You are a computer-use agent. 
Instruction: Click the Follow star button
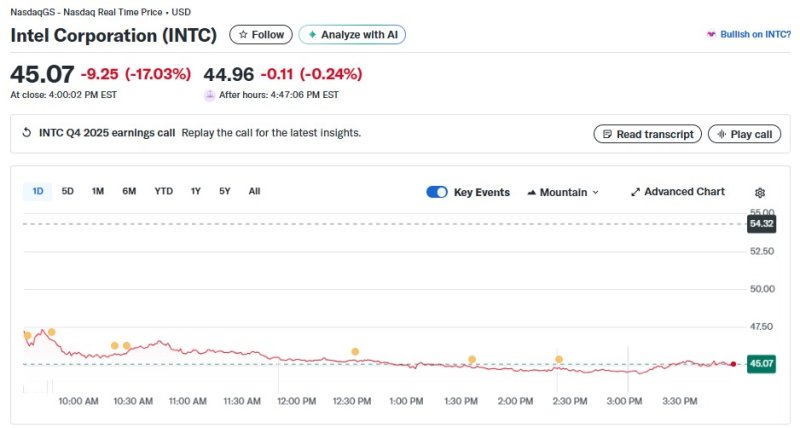point(261,35)
